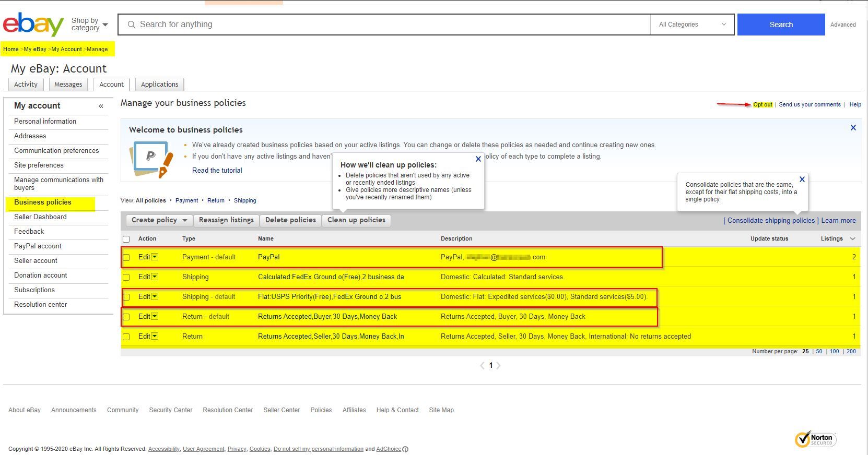Filter view by Shipping policies
The height and width of the screenshot is (455, 868).
pyautogui.click(x=245, y=201)
